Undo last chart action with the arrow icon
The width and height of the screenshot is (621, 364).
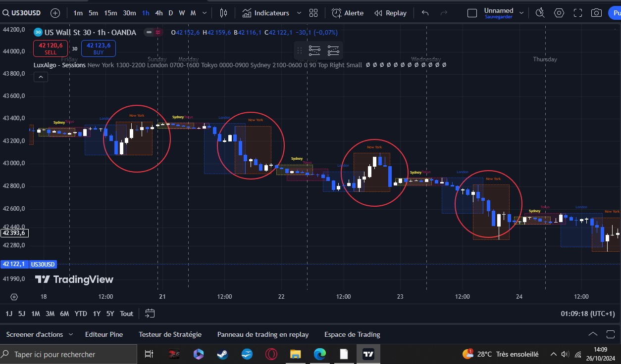point(424,13)
